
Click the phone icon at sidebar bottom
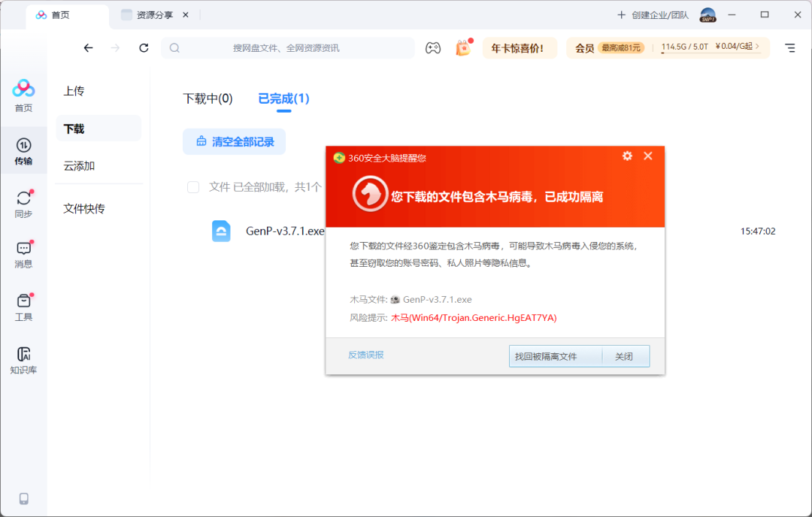23,498
